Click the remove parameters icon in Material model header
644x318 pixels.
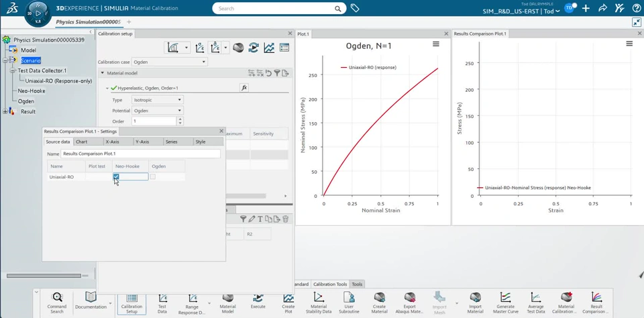pyautogui.click(x=260, y=73)
